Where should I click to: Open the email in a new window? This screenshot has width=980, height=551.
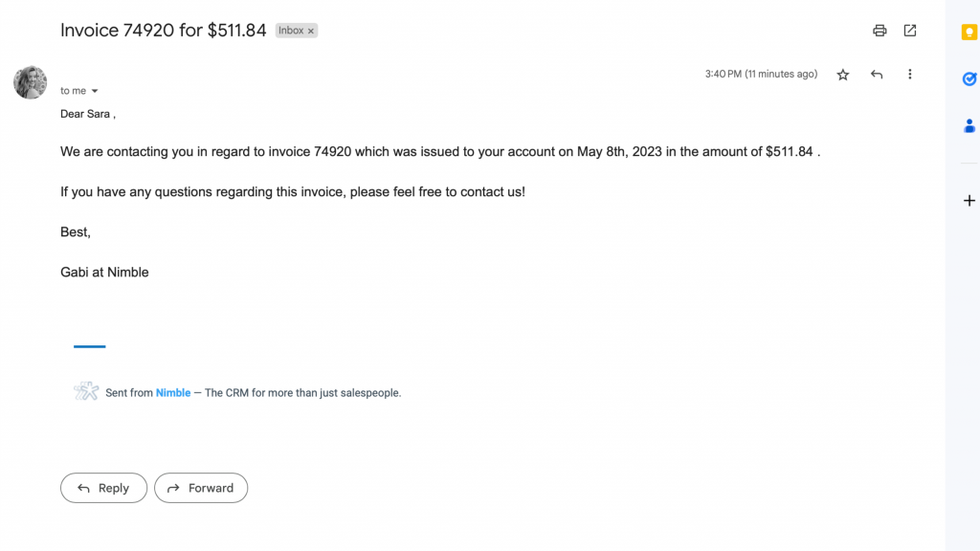(910, 31)
